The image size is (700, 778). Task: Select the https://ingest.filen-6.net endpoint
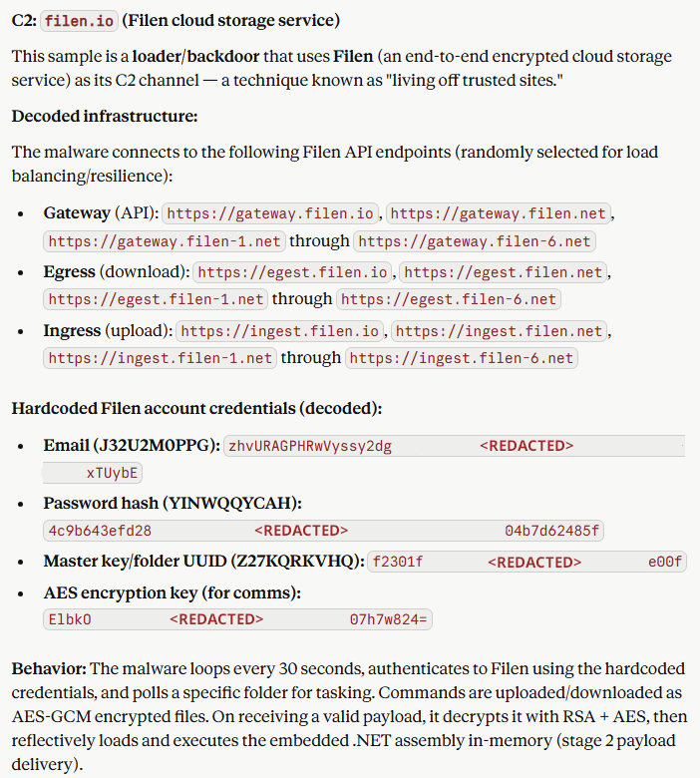[461, 358]
